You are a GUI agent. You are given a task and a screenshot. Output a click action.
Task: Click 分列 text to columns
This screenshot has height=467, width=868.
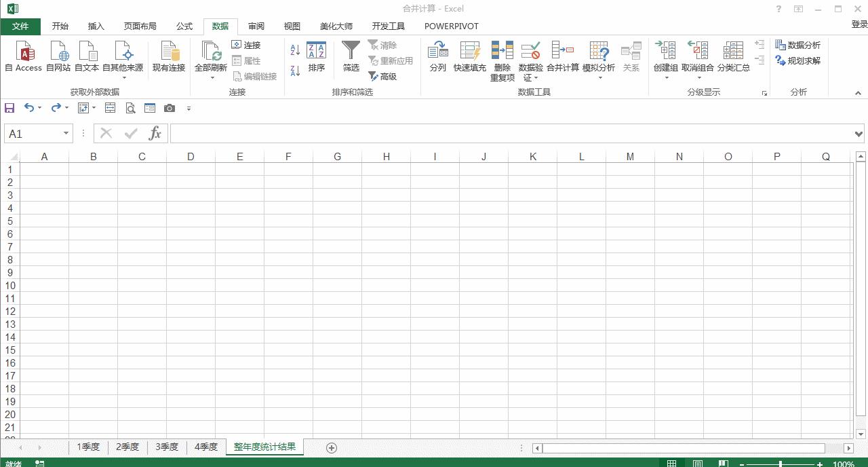(438, 56)
